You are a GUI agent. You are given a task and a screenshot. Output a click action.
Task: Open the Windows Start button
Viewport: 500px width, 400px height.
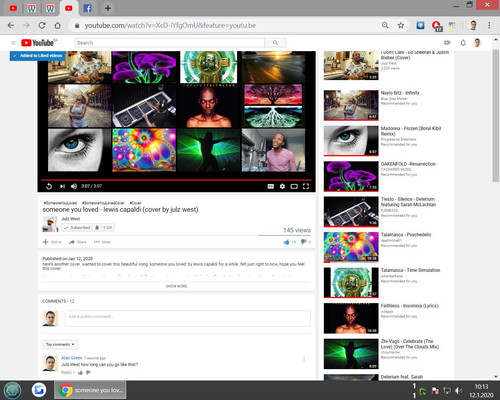click(12, 390)
